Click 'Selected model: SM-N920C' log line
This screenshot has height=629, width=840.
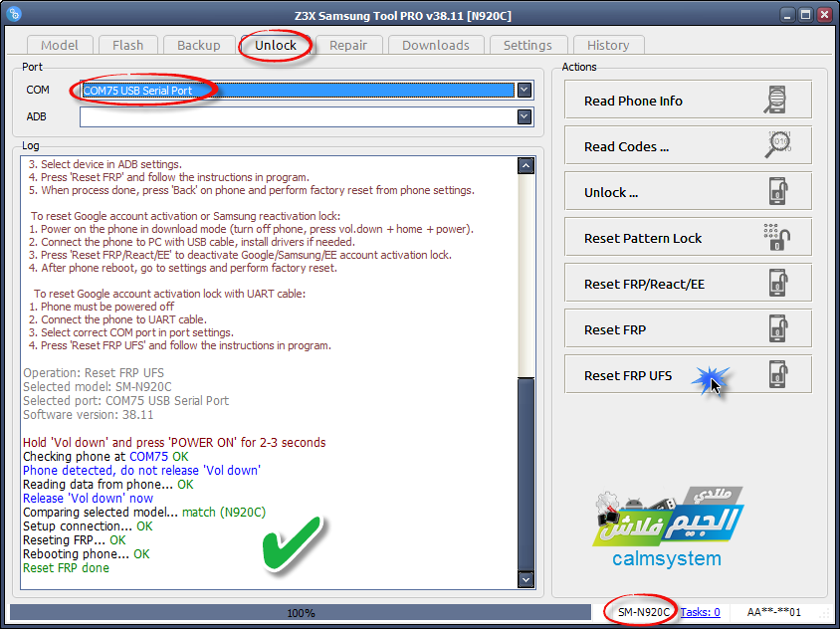[98, 387]
